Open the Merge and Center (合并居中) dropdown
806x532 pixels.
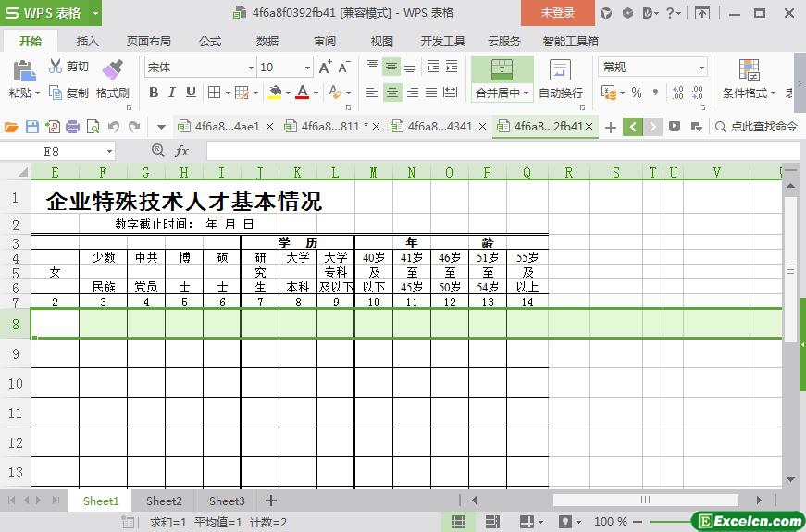[526, 93]
